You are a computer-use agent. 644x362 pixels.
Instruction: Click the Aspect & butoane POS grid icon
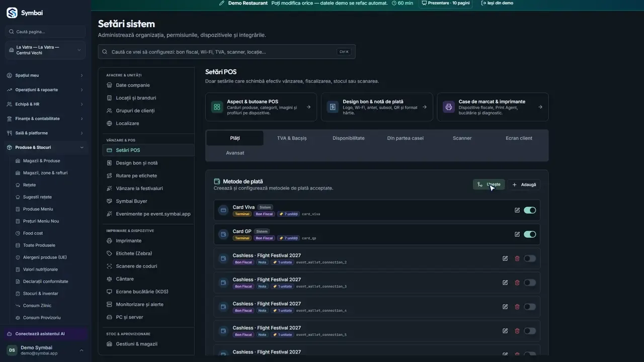pyautogui.click(x=217, y=107)
